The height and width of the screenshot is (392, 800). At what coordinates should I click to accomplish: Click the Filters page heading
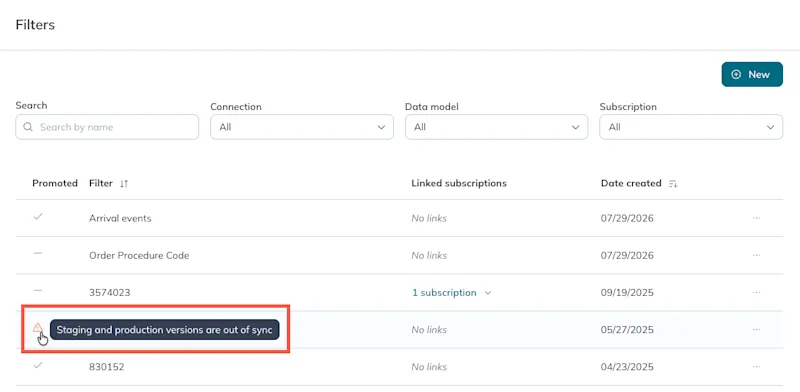coord(35,24)
